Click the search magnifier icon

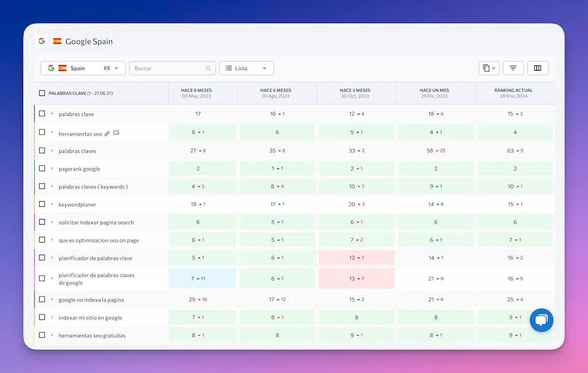[208, 68]
